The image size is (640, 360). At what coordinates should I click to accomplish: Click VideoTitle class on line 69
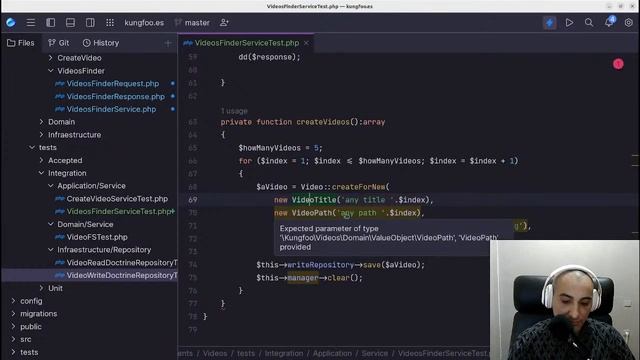pos(314,200)
